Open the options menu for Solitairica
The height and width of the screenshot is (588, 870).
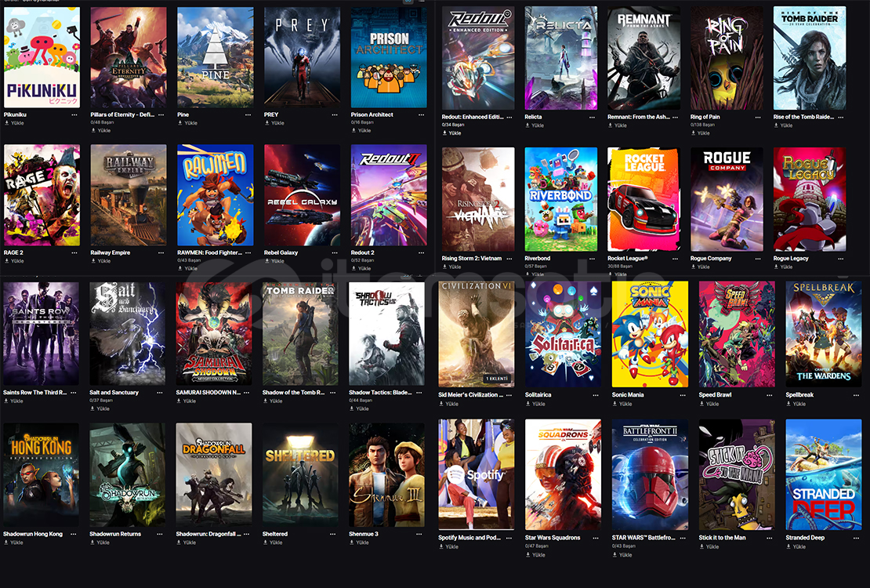pos(596,395)
